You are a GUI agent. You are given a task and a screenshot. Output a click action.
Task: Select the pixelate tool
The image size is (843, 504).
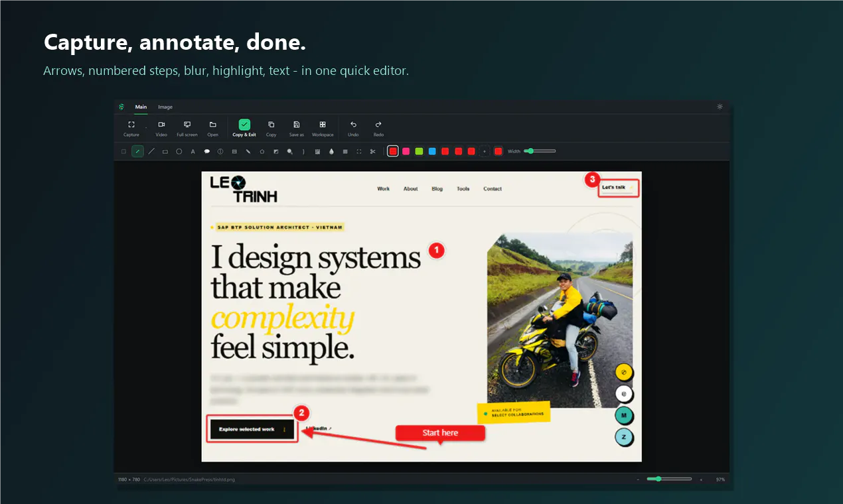click(317, 151)
